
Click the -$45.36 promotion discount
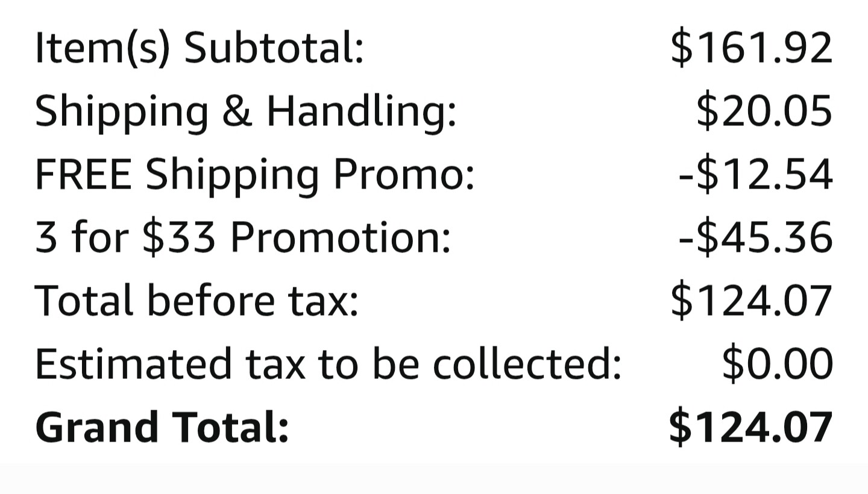coord(755,237)
